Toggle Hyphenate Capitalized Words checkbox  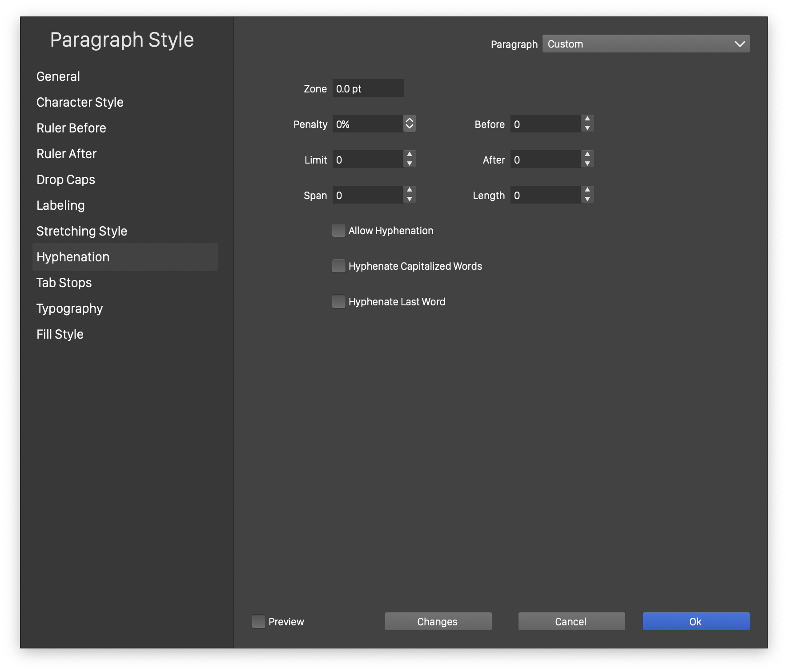click(x=339, y=266)
